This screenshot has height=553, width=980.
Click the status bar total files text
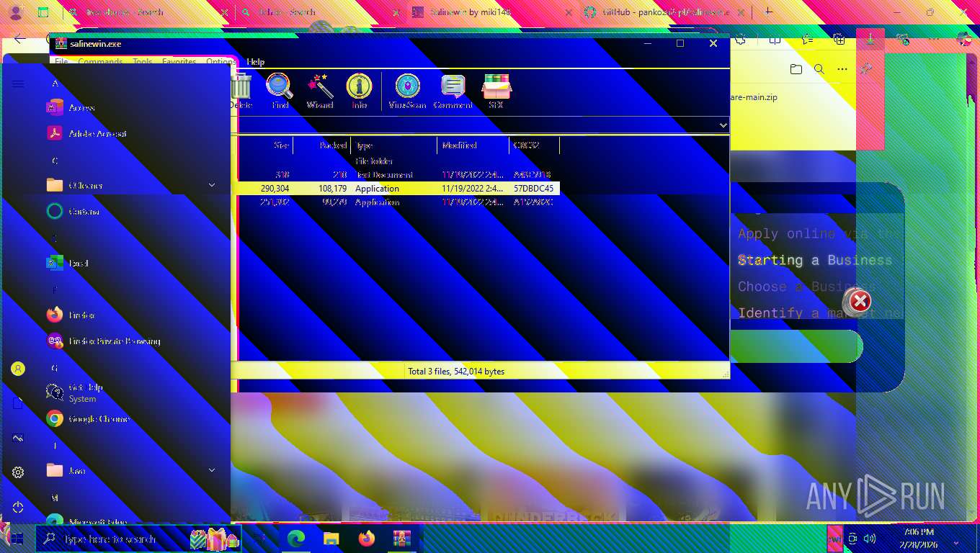click(x=456, y=372)
